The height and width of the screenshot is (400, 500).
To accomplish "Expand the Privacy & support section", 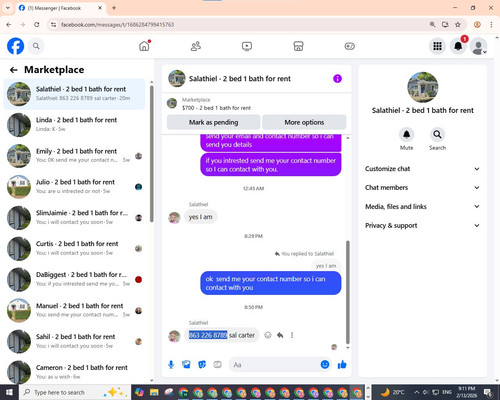I will [422, 225].
